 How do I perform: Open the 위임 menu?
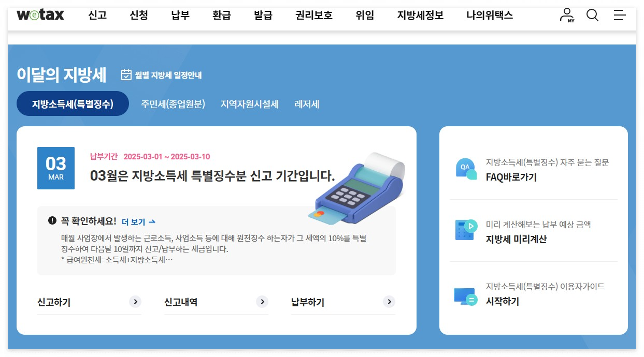(365, 16)
